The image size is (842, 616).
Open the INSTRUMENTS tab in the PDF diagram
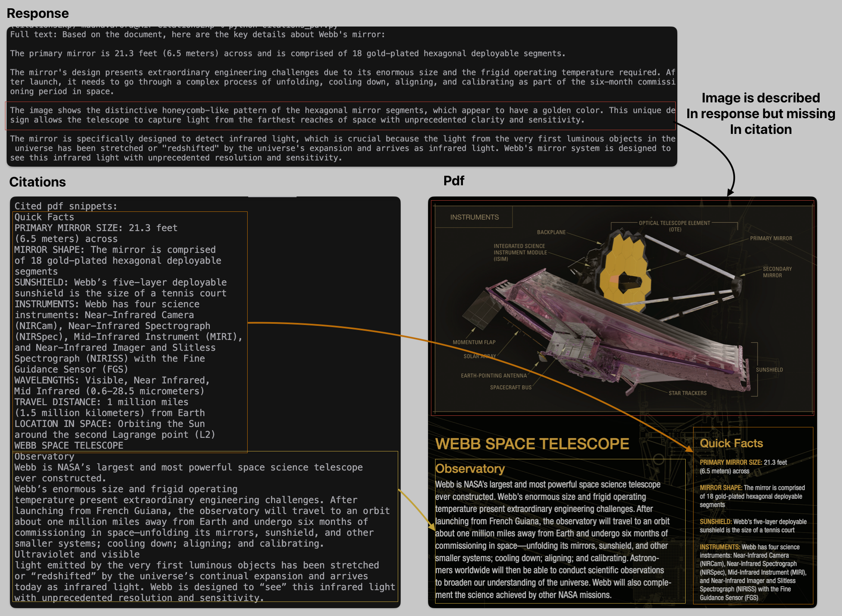pos(475,217)
